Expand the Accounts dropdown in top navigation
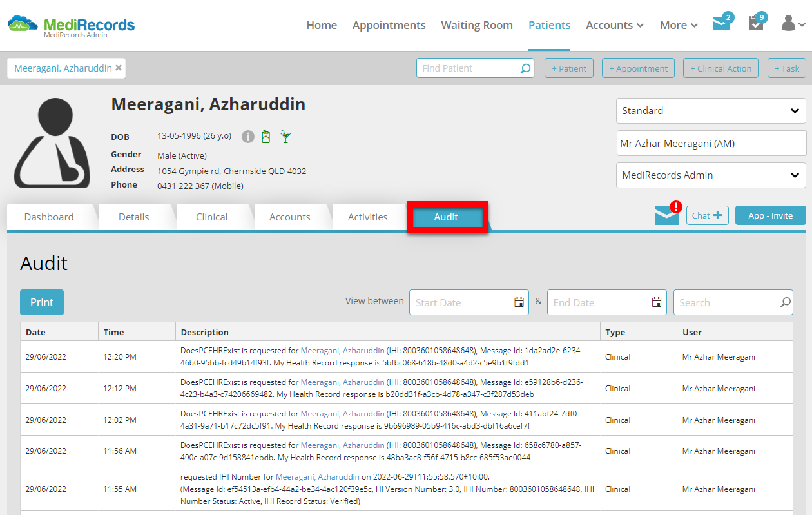Viewport: 812px width, 515px height. pyautogui.click(x=615, y=25)
